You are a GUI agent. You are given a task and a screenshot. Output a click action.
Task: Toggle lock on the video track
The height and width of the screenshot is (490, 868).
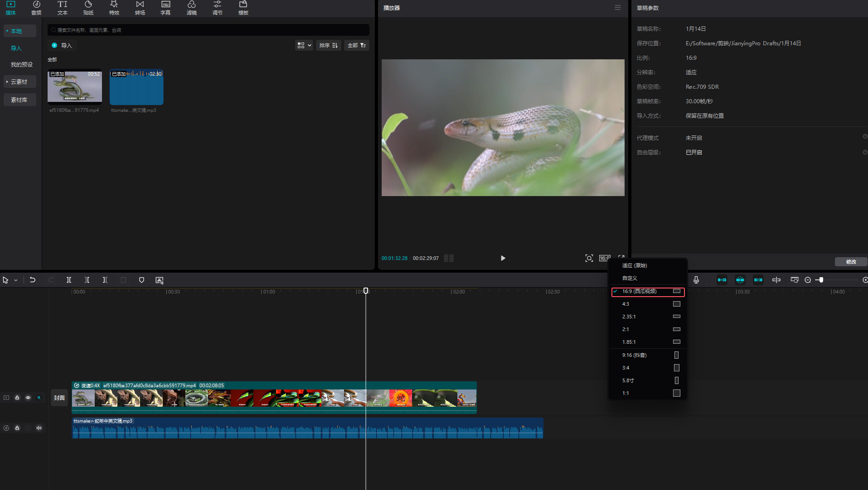point(17,398)
